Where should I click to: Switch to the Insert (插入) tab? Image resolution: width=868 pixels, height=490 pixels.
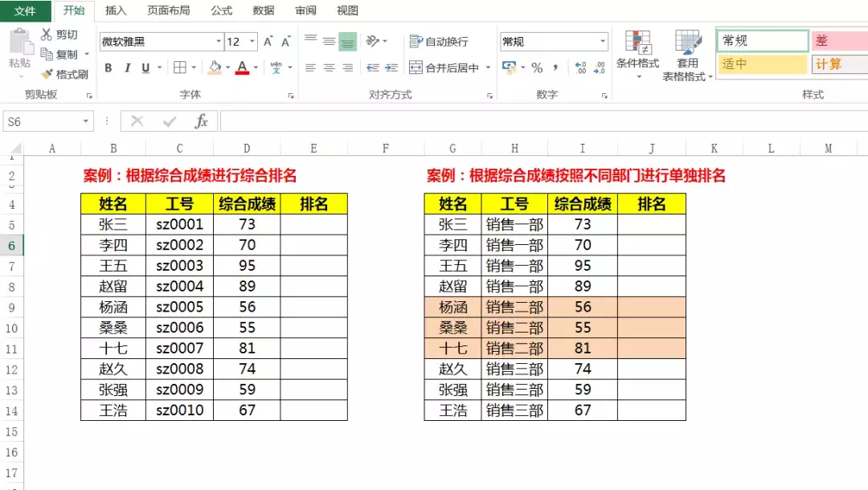tap(116, 10)
